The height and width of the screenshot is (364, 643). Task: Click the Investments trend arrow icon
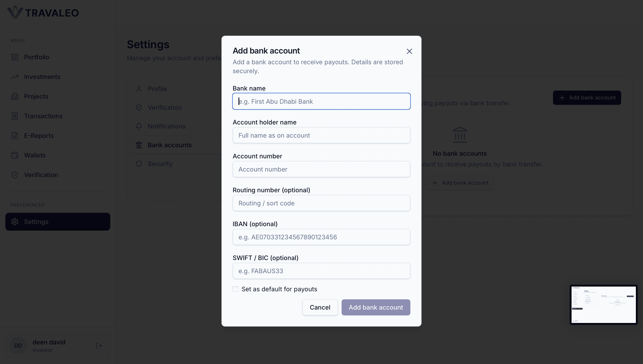[x=15, y=77]
